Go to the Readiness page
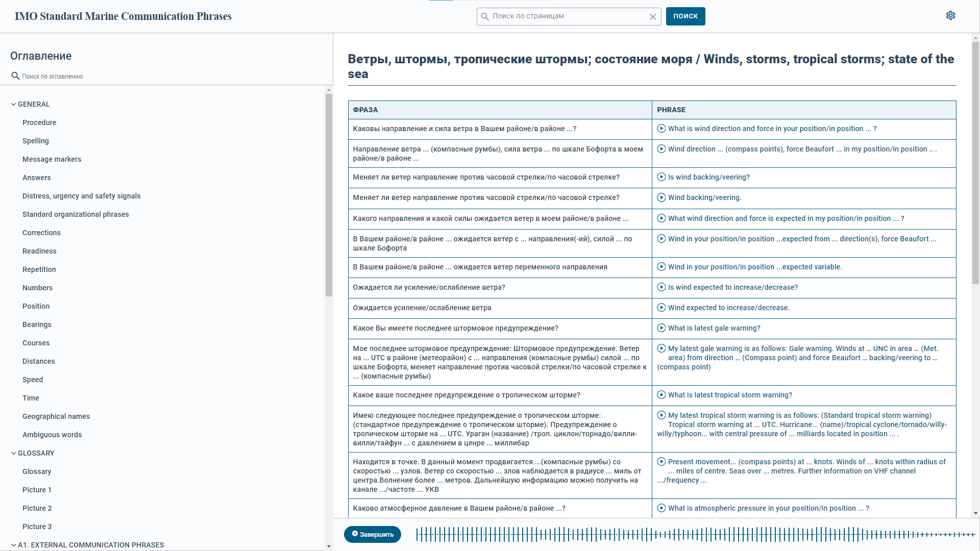The image size is (980, 551). [x=39, y=251]
